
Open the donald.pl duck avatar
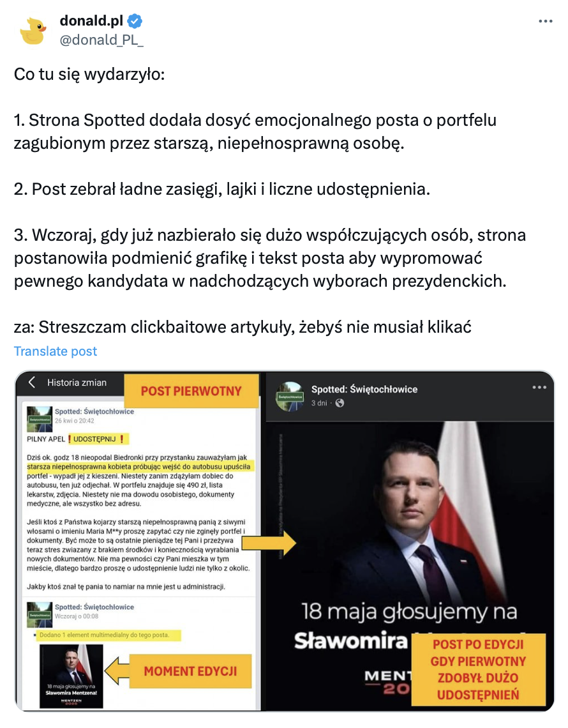pos(33,31)
